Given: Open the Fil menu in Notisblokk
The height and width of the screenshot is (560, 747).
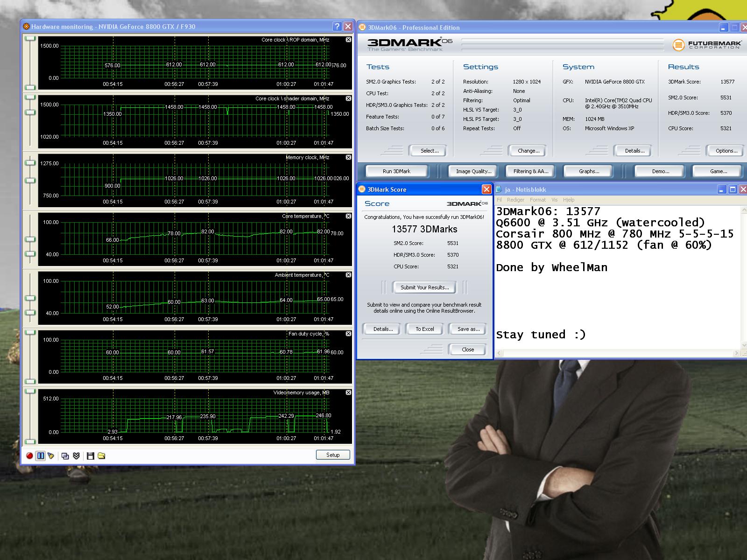Looking at the screenshot, I should (x=499, y=200).
